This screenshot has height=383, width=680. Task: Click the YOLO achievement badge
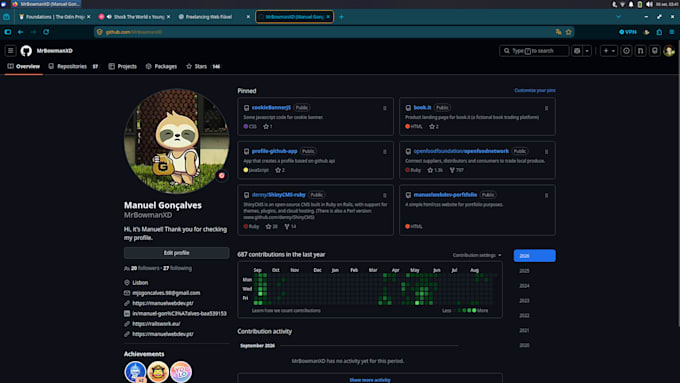click(181, 372)
